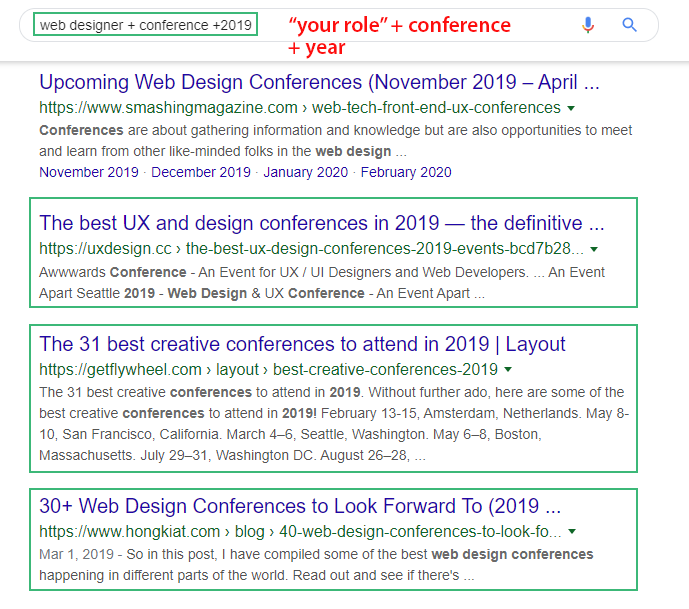Open The best UX and design conferences result
Screen dimensions: 689x609
[x=322, y=223]
